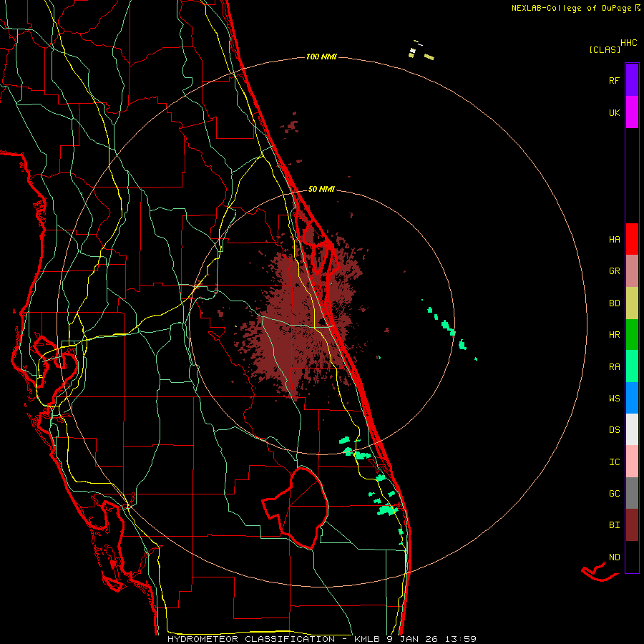Viewport: 644px width, 644px height.
Task: Click the 50 NMI range ring label
Action: [321, 189]
